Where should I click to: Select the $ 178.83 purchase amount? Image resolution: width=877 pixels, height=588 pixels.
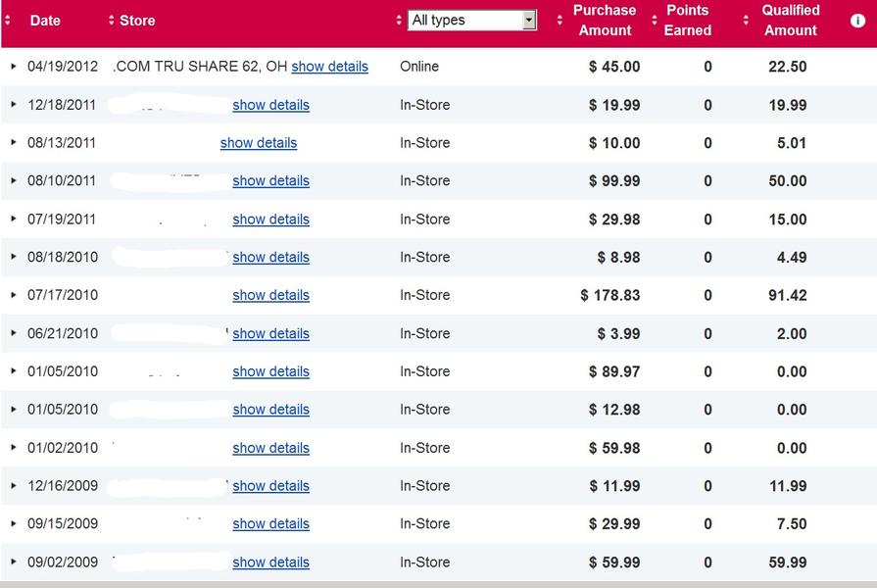(610, 295)
